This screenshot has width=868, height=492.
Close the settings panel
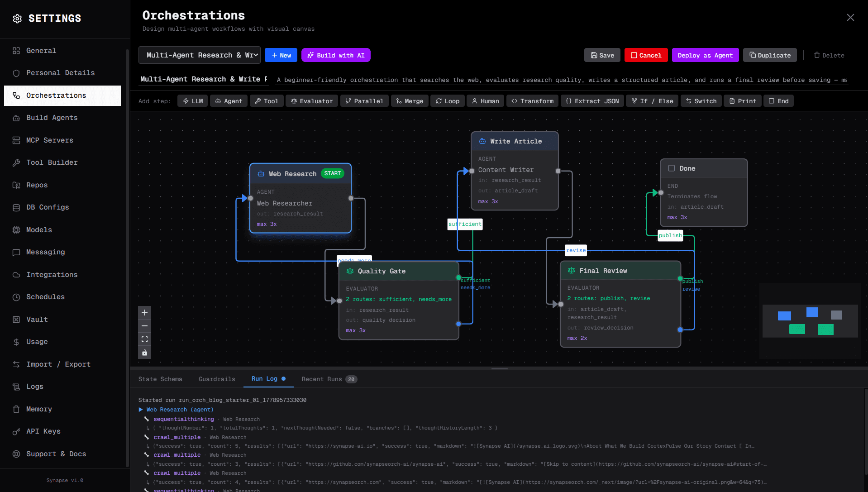point(850,17)
